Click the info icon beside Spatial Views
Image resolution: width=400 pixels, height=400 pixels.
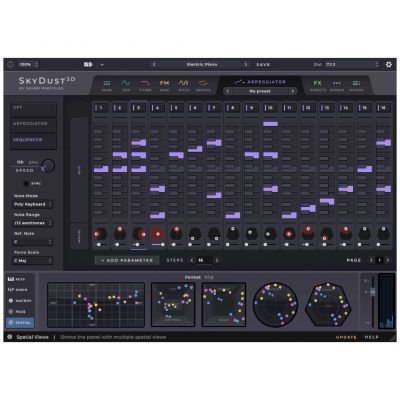pyautogui.click(x=10, y=337)
